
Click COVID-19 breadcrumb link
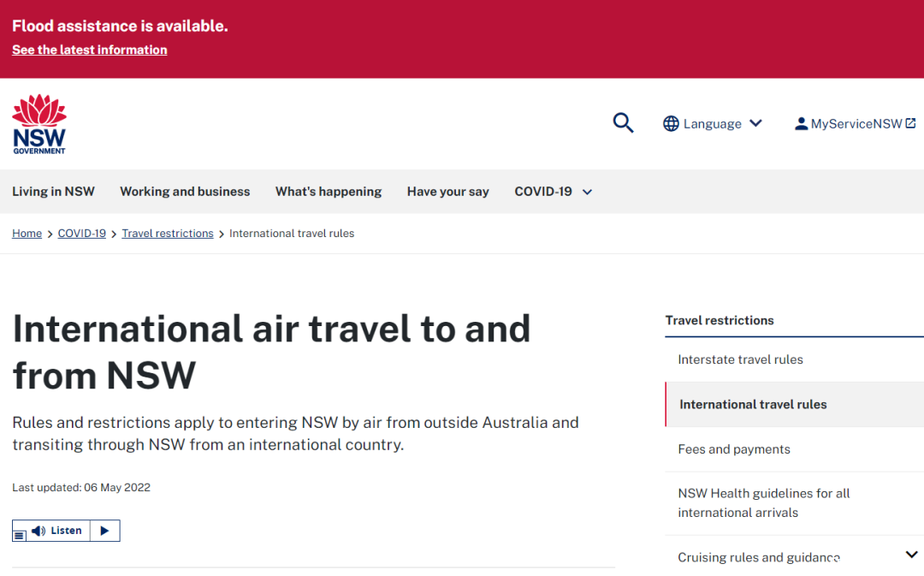(x=82, y=234)
